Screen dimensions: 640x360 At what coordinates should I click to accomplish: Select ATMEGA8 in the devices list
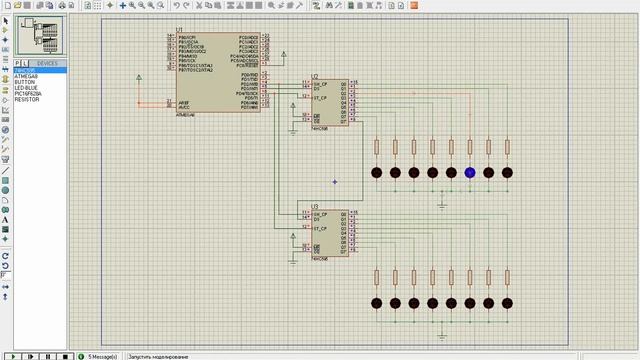click(26, 76)
